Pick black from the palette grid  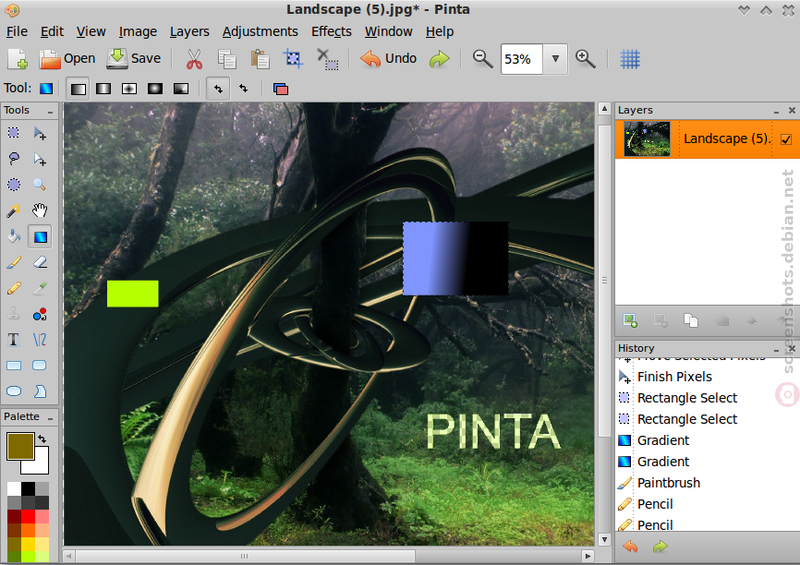pos(28,489)
